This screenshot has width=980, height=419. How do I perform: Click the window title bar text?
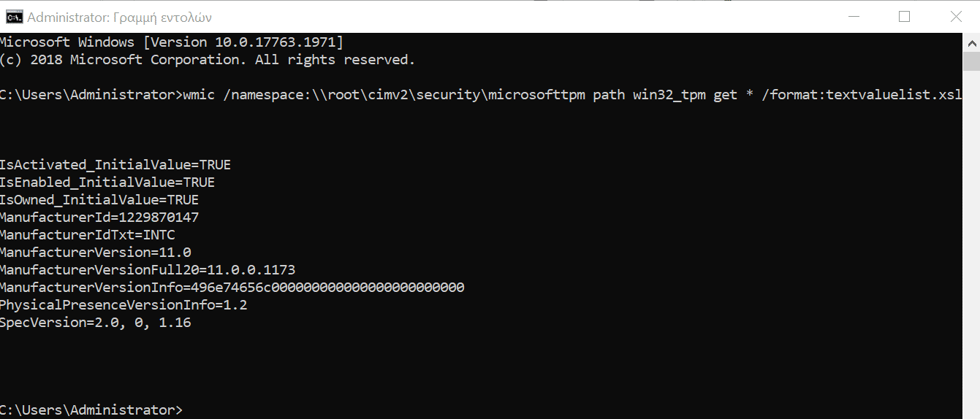[x=119, y=17]
